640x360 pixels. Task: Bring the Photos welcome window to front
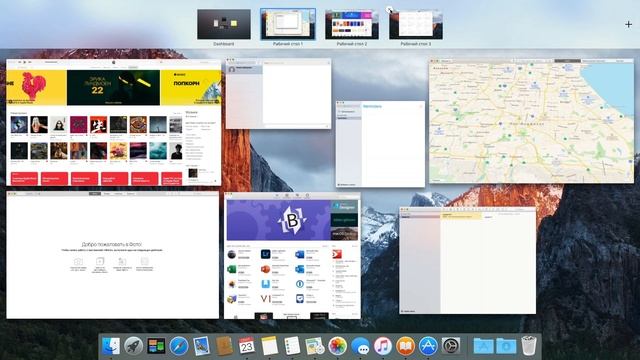click(x=112, y=255)
